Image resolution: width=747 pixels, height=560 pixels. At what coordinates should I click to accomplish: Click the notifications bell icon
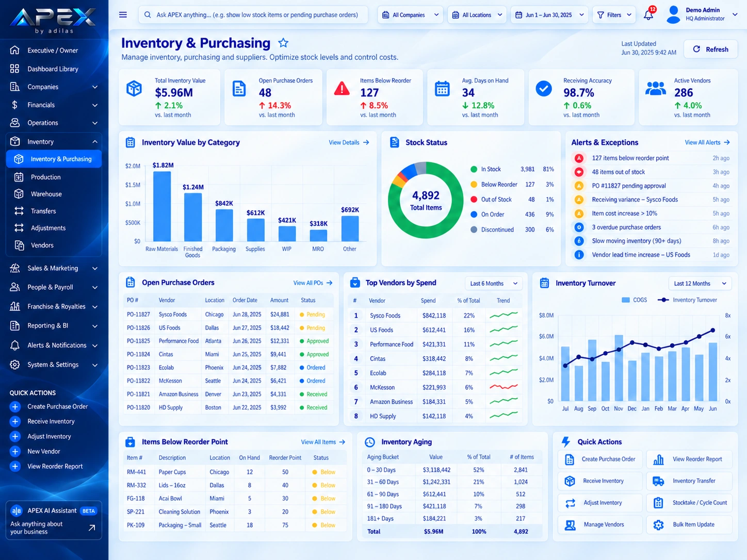[648, 14]
